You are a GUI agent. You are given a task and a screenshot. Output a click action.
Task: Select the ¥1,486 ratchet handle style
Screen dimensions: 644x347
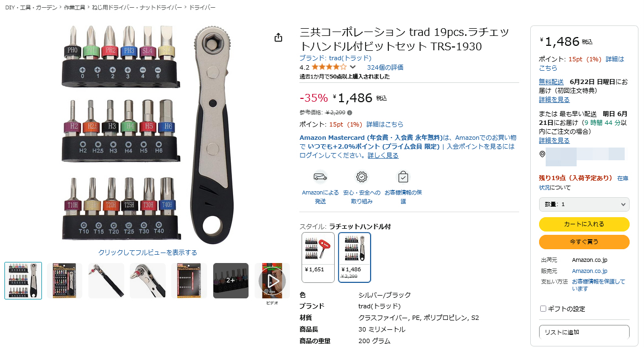[x=355, y=257]
